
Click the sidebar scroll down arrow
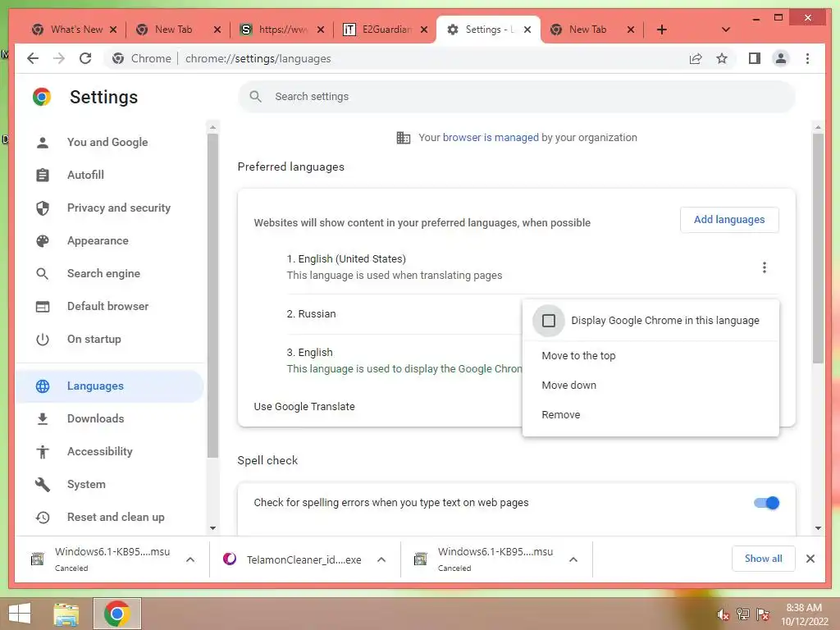212,527
